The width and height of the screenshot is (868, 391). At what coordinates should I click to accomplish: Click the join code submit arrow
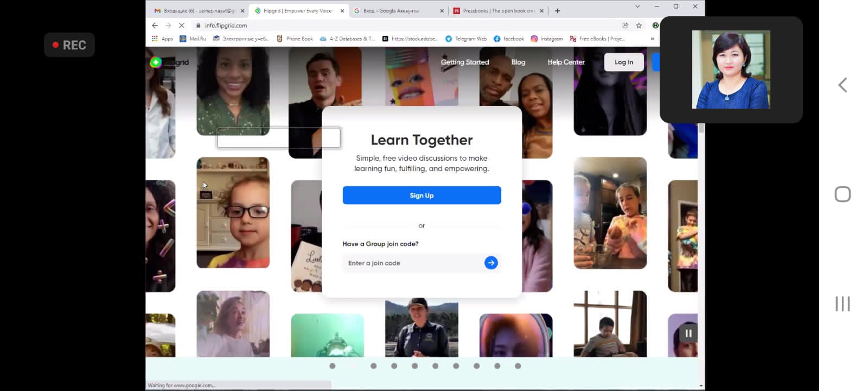490,263
